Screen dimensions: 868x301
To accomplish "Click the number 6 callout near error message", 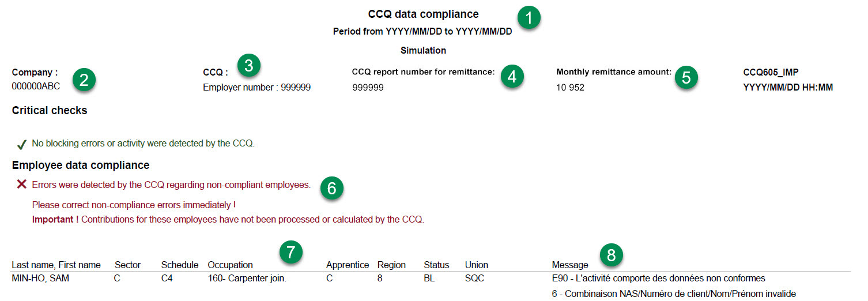I will pos(331,188).
